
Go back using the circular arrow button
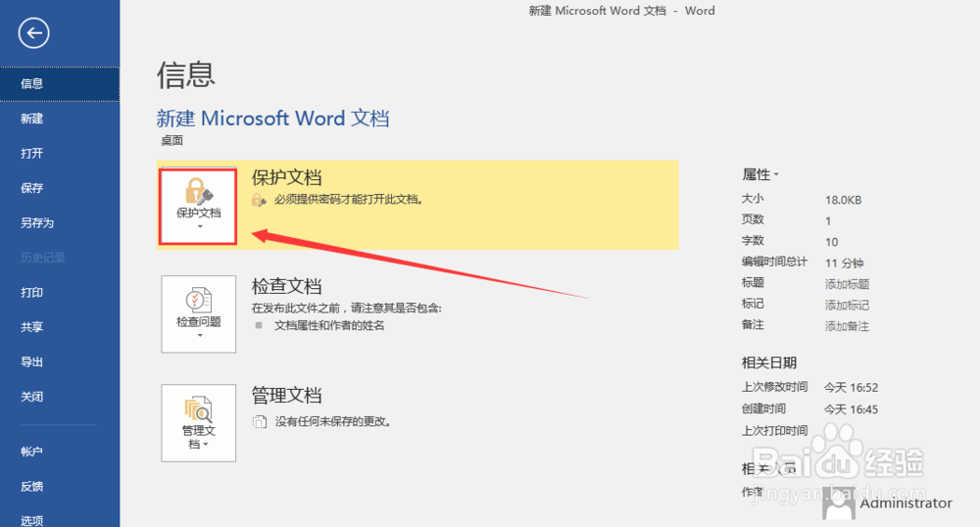(x=33, y=33)
